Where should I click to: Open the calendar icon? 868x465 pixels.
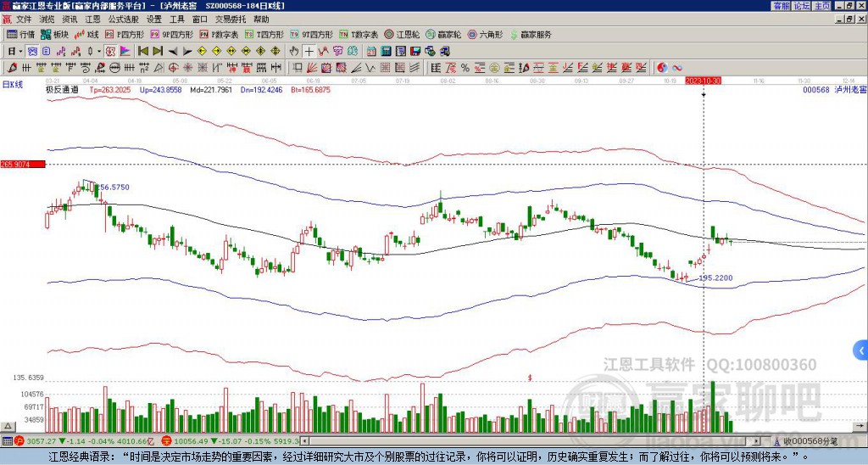371,51
